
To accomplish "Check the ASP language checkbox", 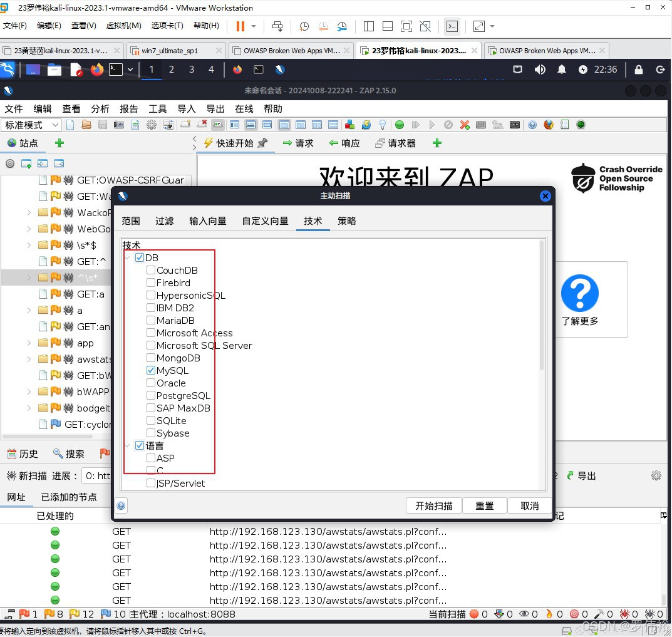I will [x=151, y=458].
